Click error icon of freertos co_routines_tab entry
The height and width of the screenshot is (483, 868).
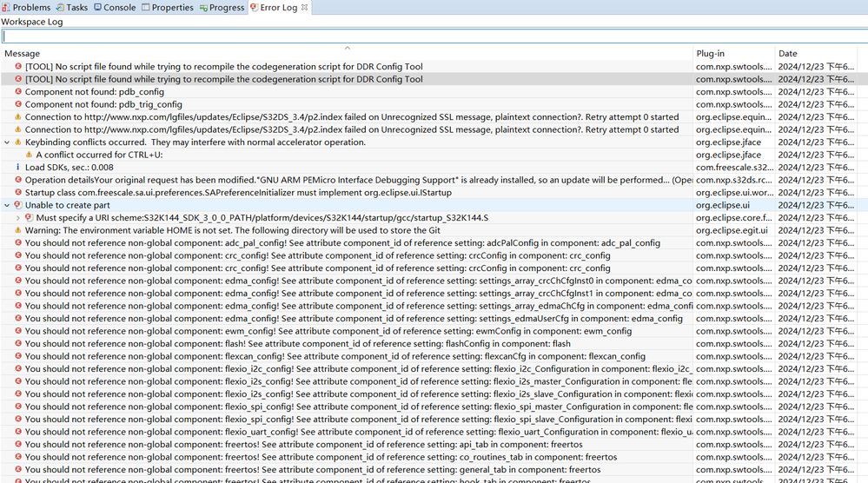(x=17, y=457)
